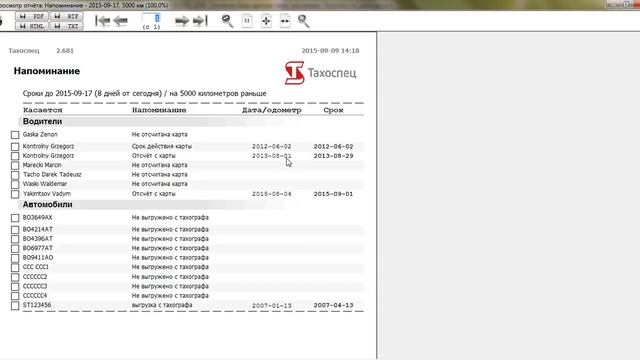Click выгрузка с тахографа reminder text
Screen dimensions: 640x360
click(x=162, y=305)
